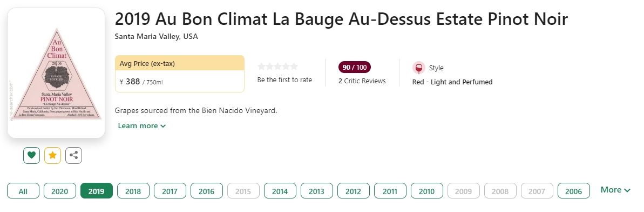Click chevron next to More
The width and height of the screenshot is (644, 212).
point(627,190)
